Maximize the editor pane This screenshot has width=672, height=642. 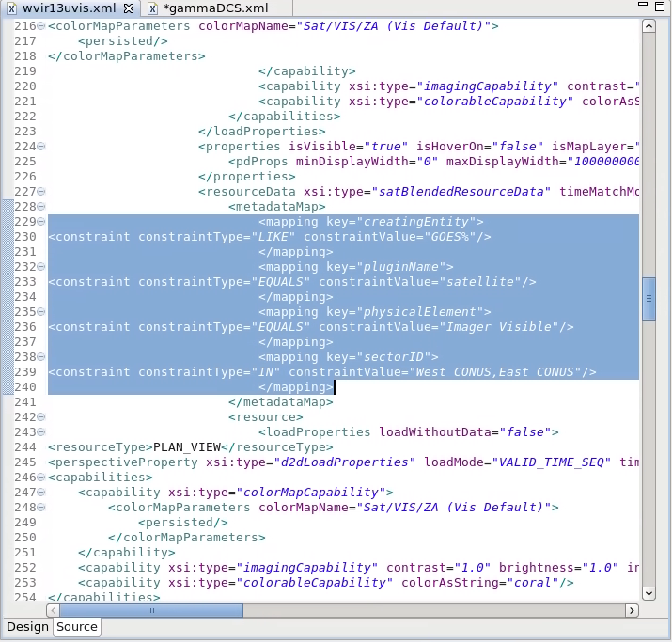(660, 6)
